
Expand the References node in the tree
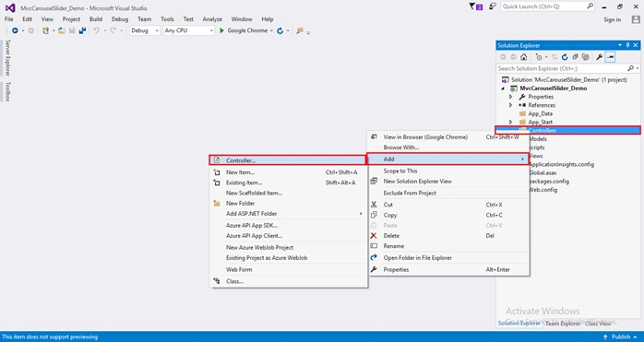tap(510, 105)
